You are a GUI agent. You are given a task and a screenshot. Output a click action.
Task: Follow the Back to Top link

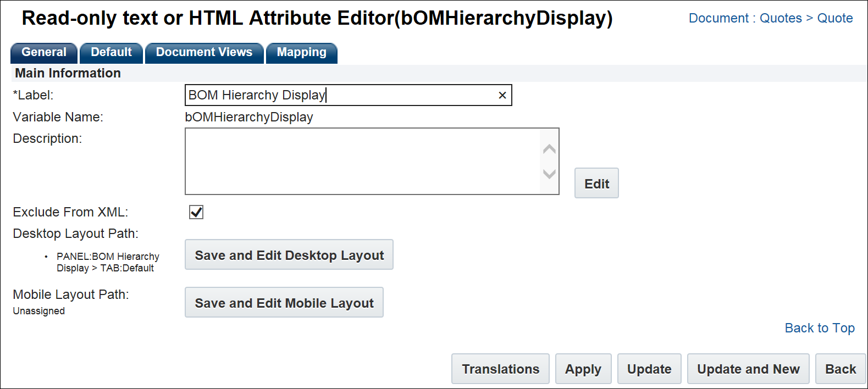(820, 328)
